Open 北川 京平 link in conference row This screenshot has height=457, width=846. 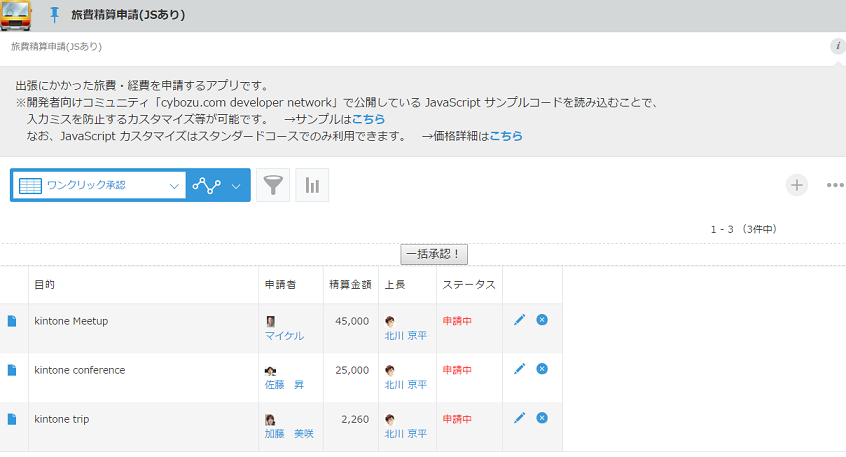click(406, 385)
